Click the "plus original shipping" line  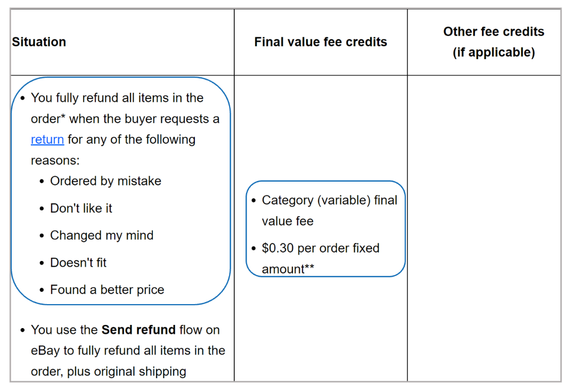point(127,371)
